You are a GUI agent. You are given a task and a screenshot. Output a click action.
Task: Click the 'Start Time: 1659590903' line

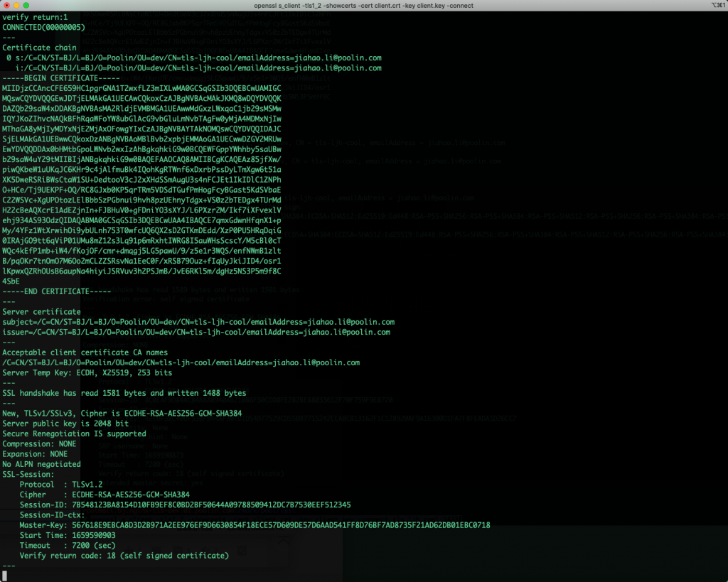coord(68,535)
